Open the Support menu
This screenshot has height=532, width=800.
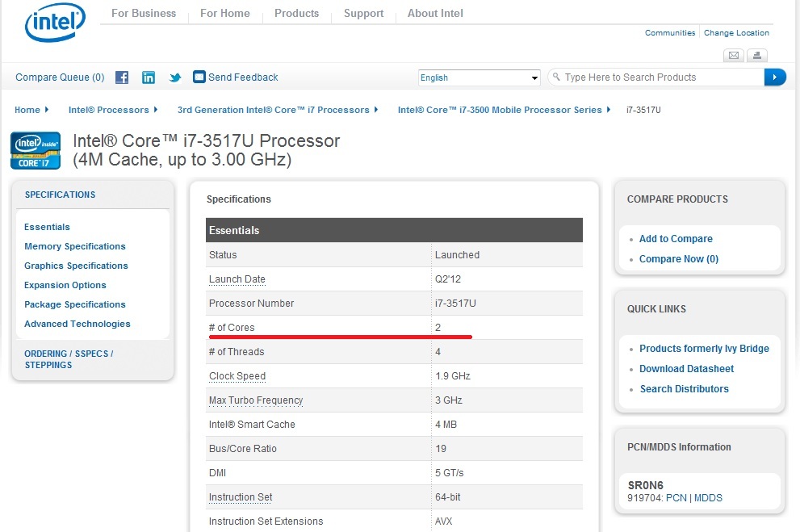click(363, 13)
